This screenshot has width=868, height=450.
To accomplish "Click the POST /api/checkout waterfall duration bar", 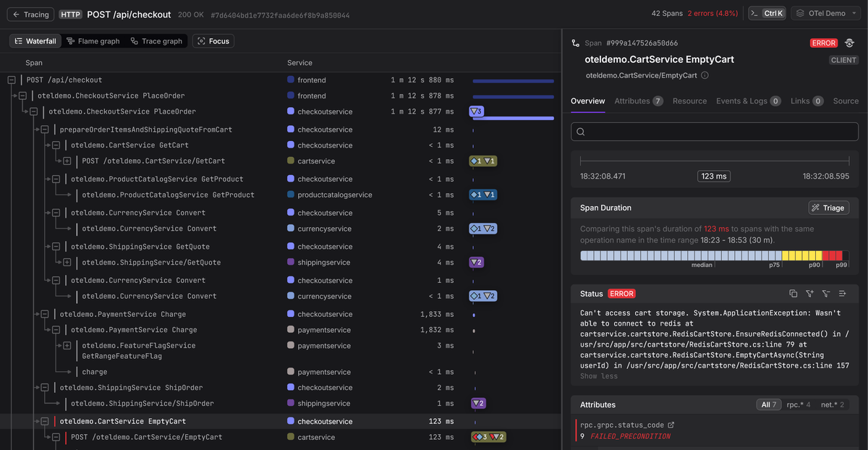I will (x=514, y=81).
